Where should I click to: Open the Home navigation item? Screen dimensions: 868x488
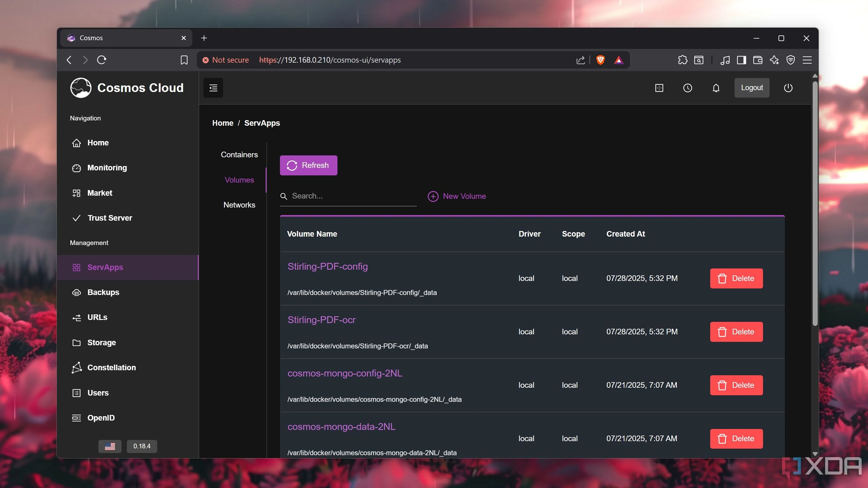[128, 143]
